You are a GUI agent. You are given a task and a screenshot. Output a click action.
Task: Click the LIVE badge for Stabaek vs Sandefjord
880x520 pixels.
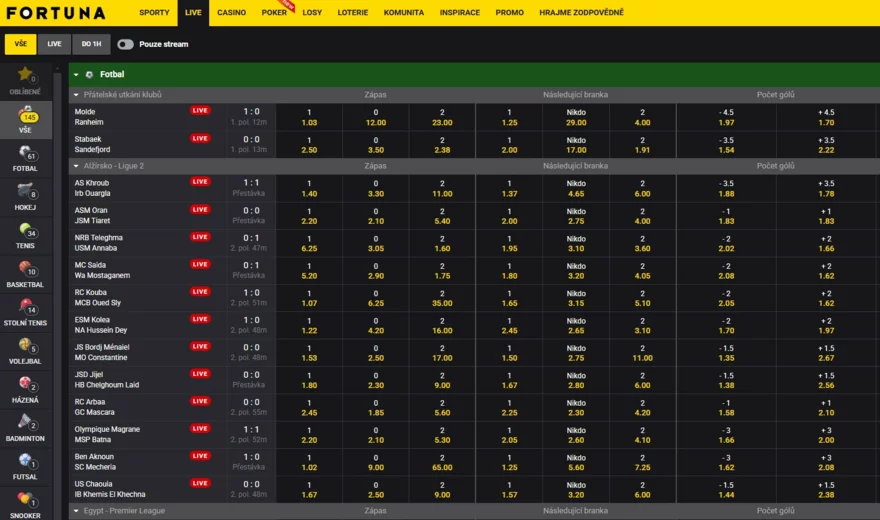(x=200, y=138)
